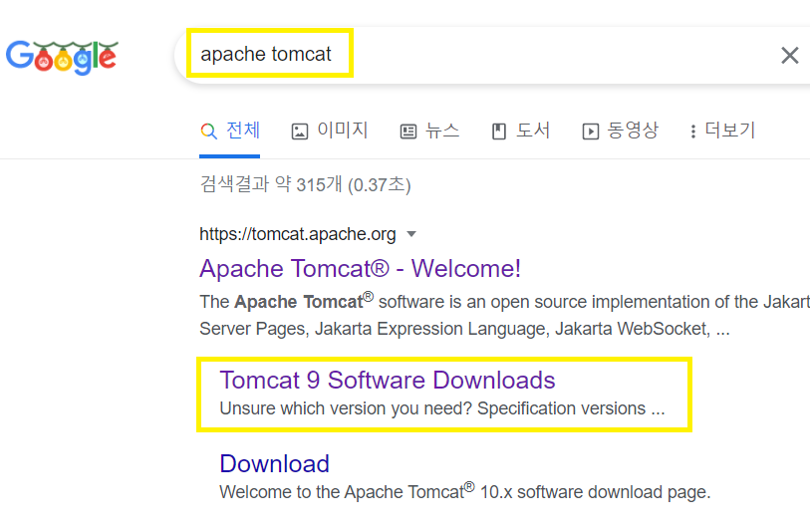Open the 도서 (Books) tab
The image size is (810, 532).
pos(521,131)
